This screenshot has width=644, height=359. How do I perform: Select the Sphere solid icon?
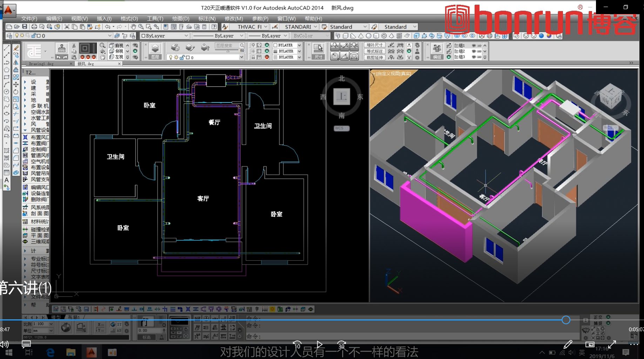pyautogui.click(x=368, y=36)
